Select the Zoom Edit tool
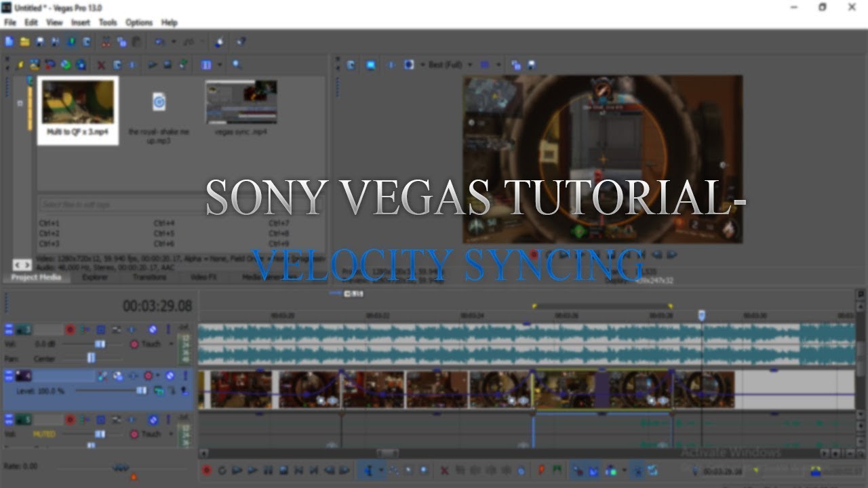This screenshot has height=488, width=868. [424, 470]
